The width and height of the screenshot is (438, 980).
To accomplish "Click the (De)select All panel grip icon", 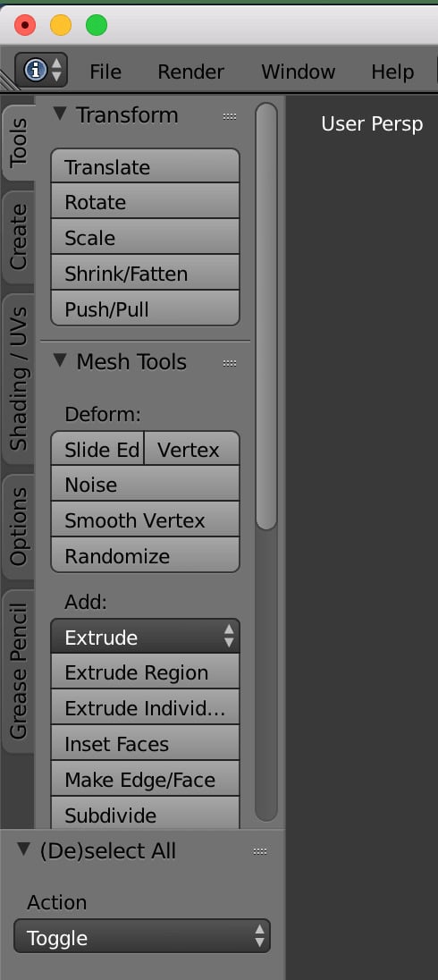I will pyautogui.click(x=260, y=851).
